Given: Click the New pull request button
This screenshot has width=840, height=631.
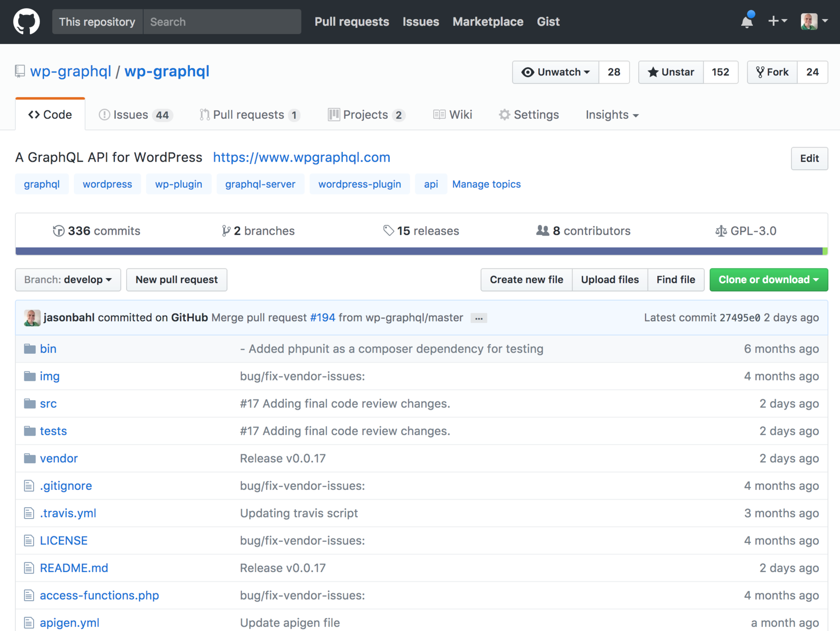Looking at the screenshot, I should point(177,280).
